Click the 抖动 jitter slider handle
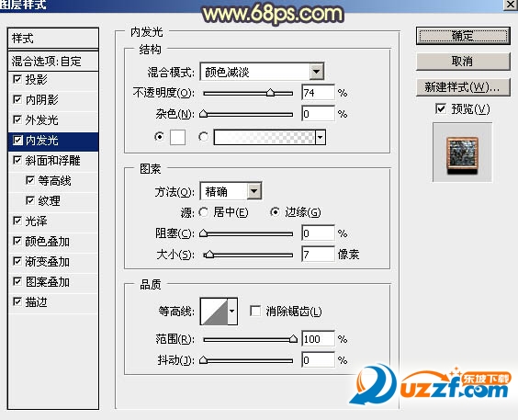The height and width of the screenshot is (420, 518). click(204, 360)
